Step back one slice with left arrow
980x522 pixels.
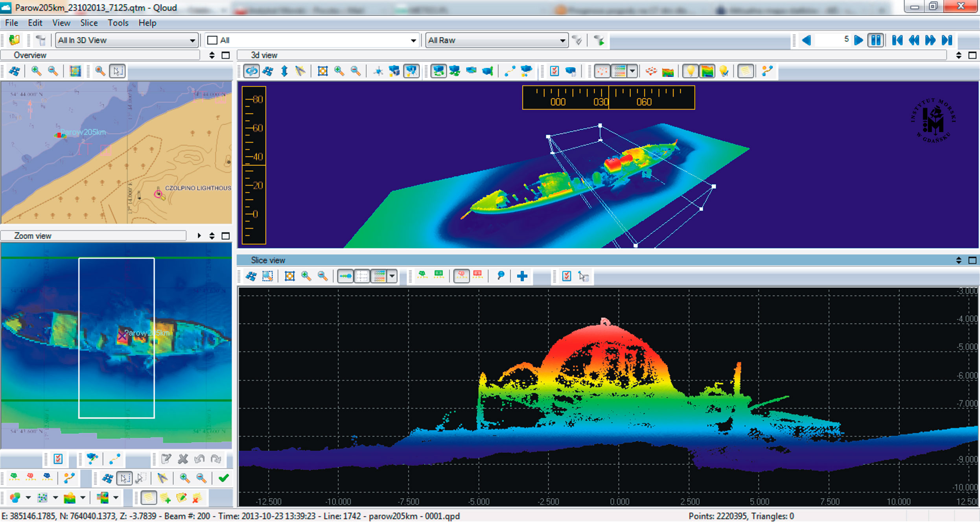pyautogui.click(x=806, y=40)
